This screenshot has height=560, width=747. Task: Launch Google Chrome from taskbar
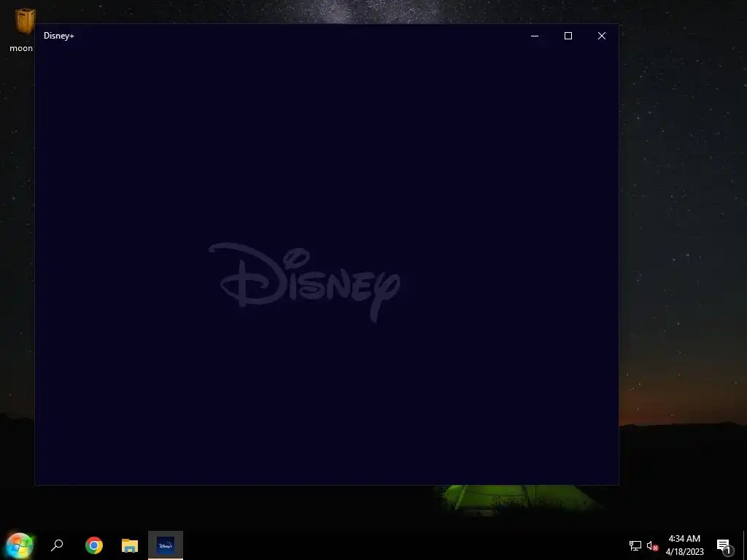94,545
